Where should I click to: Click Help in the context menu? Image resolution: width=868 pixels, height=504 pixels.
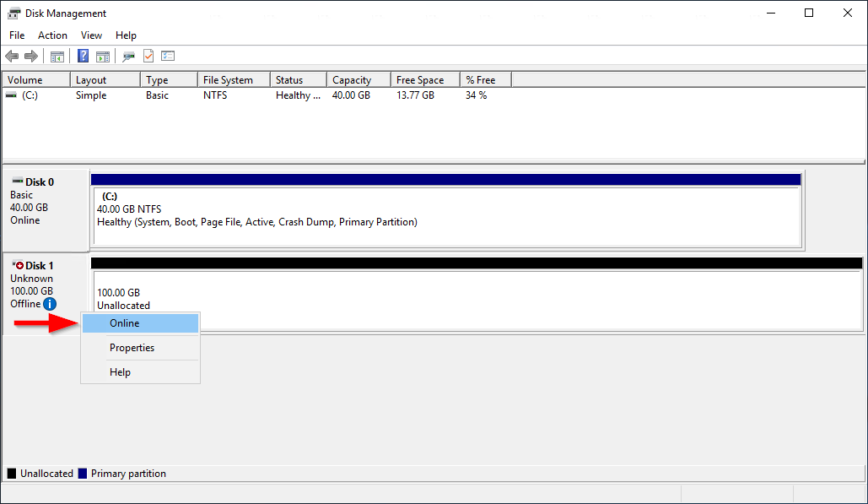click(x=120, y=371)
